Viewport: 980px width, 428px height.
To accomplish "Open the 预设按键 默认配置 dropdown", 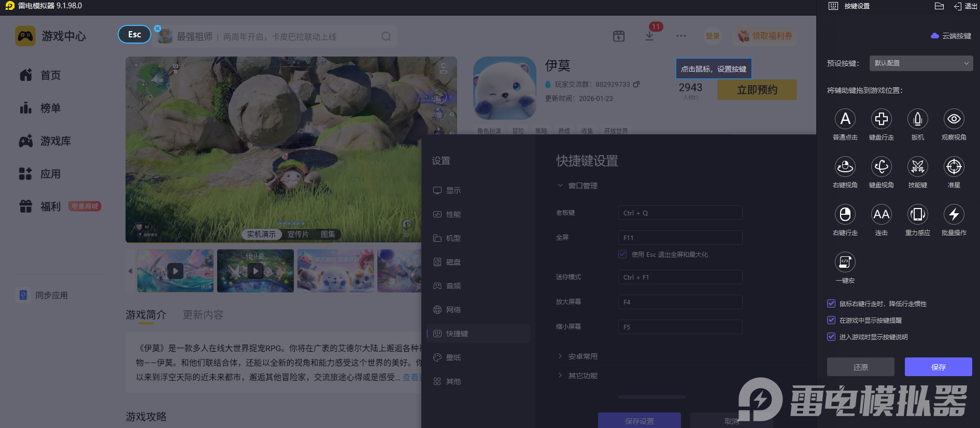I will 920,63.
